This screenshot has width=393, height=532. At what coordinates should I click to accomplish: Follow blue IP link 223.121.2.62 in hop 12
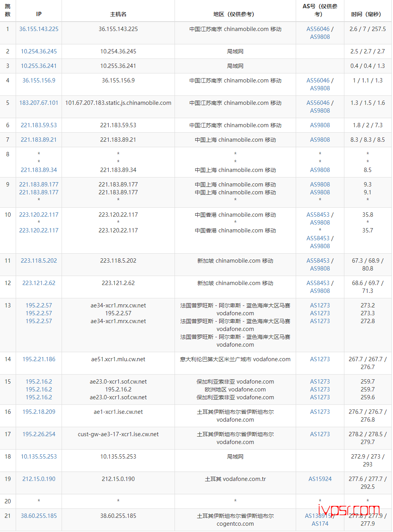point(39,283)
